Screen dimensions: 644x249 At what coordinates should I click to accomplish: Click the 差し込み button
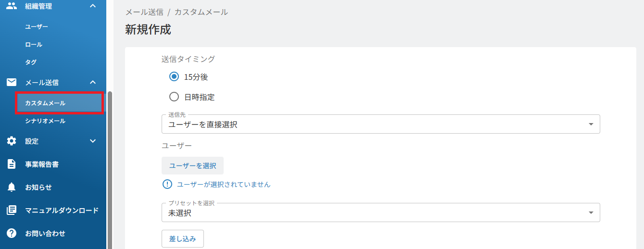tap(183, 238)
